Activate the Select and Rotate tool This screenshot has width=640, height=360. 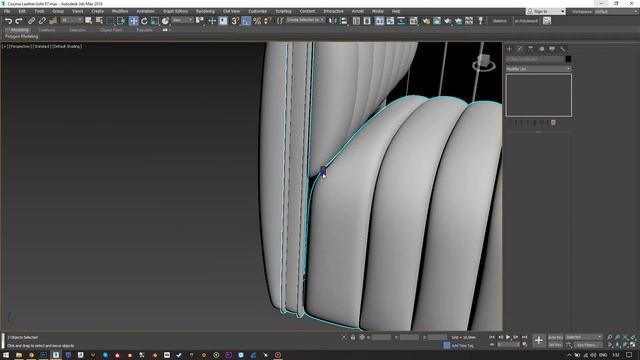(144, 21)
